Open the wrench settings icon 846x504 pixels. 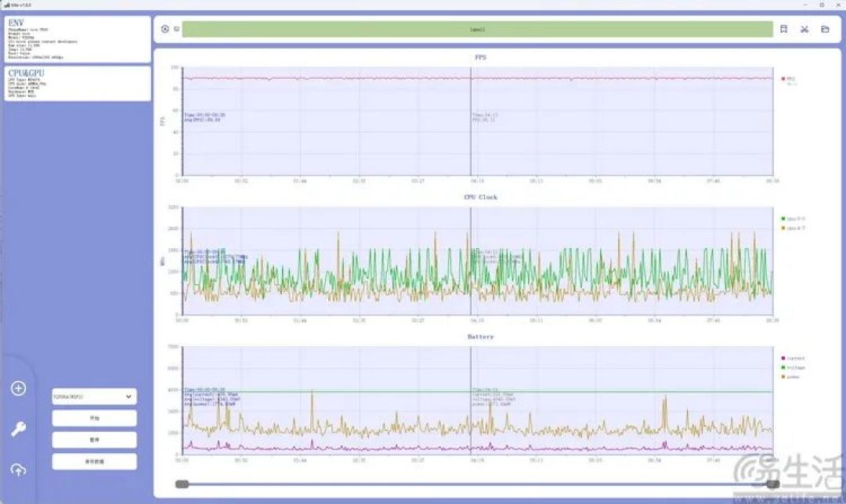(18, 429)
